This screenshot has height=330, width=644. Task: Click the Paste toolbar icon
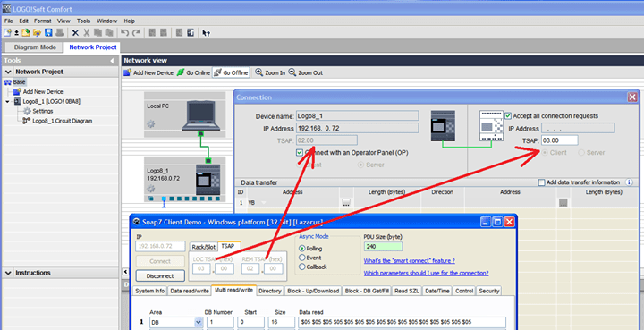(108, 33)
